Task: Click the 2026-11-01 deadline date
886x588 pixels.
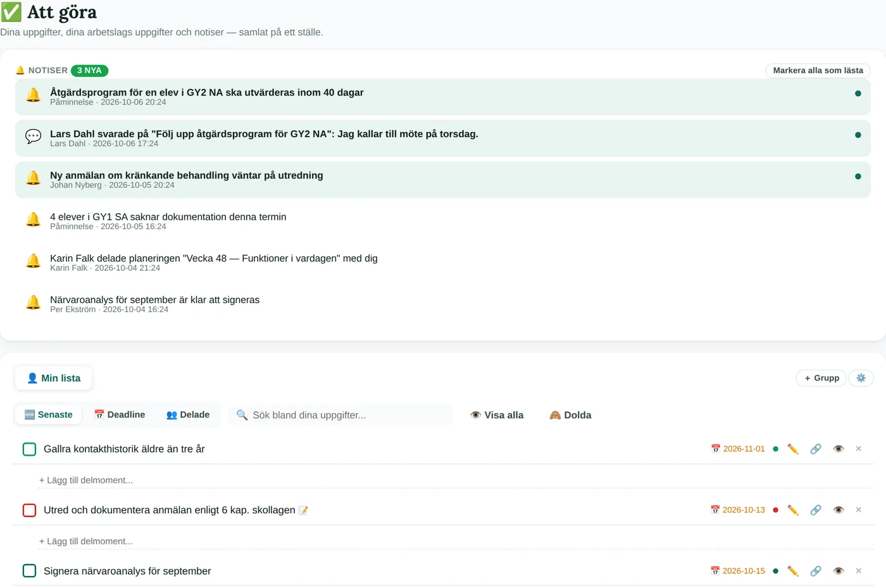Action: pos(738,449)
